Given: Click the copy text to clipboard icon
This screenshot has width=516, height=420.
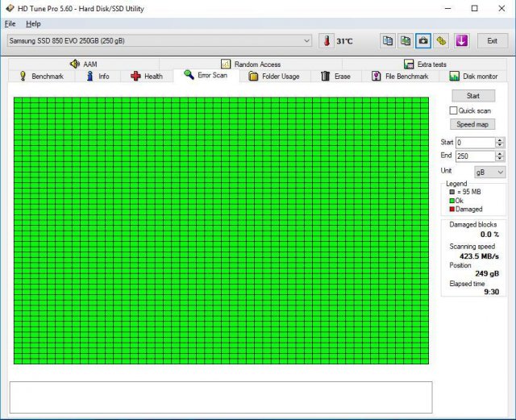Looking at the screenshot, I should (388, 40).
